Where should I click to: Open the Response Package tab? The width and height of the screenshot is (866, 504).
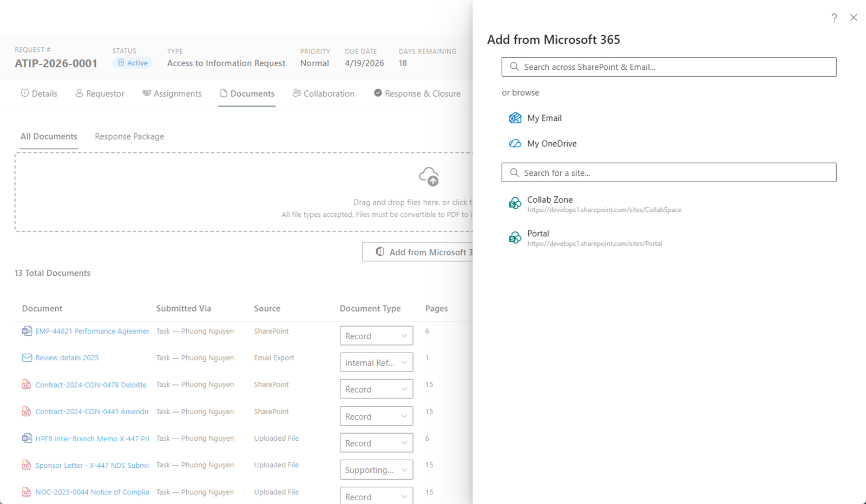pyautogui.click(x=129, y=136)
